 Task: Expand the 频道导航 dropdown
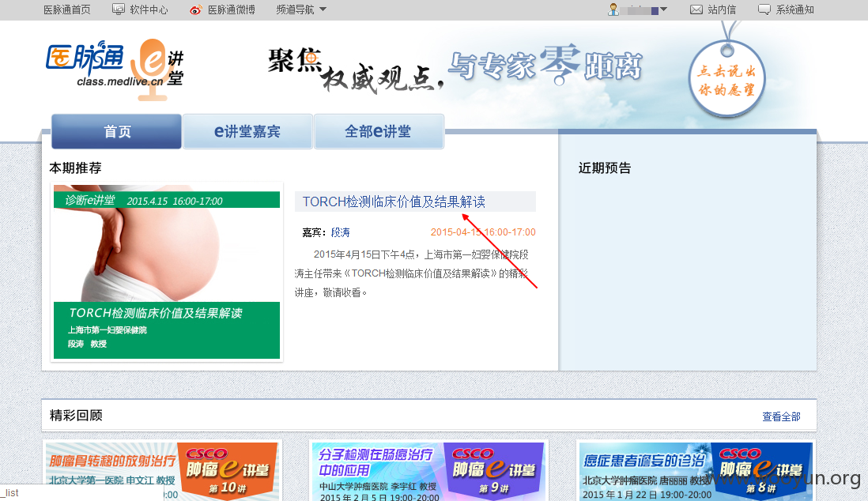pos(301,10)
